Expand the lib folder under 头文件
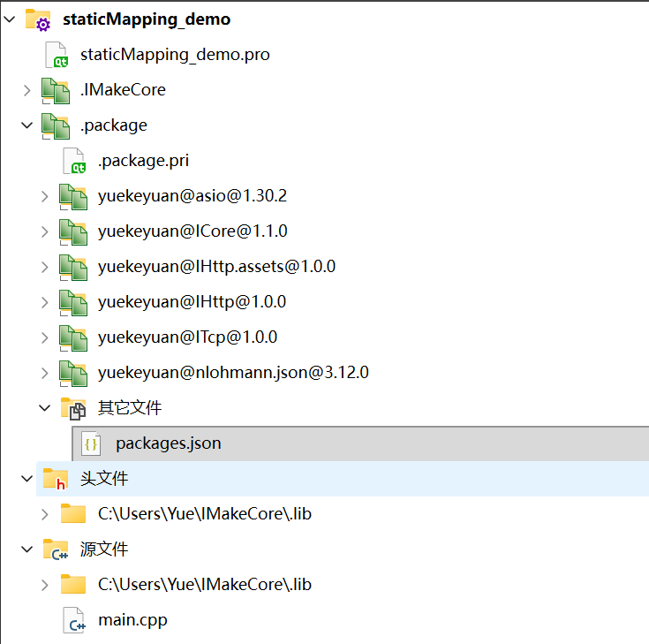Image resolution: width=649 pixels, height=644 pixels. tap(44, 514)
